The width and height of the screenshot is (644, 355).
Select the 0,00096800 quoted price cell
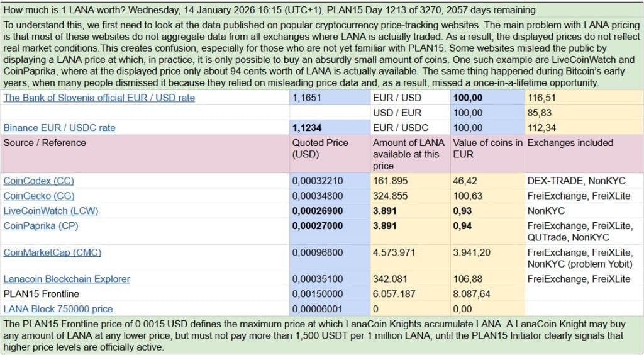[318, 252]
